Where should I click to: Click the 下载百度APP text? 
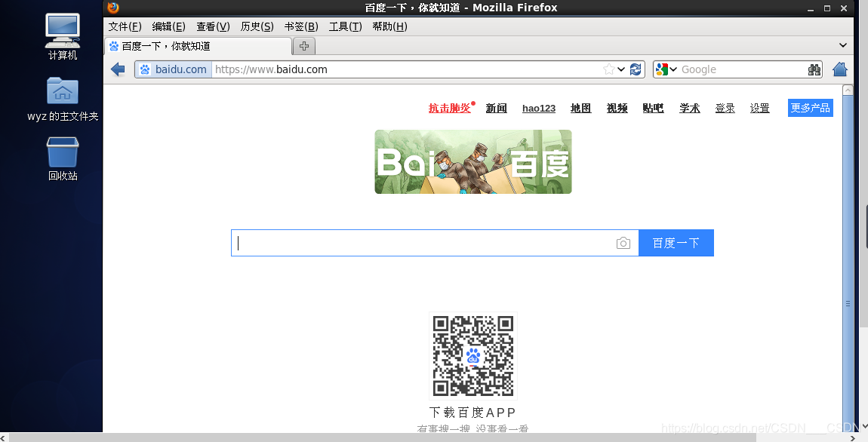pos(472,412)
